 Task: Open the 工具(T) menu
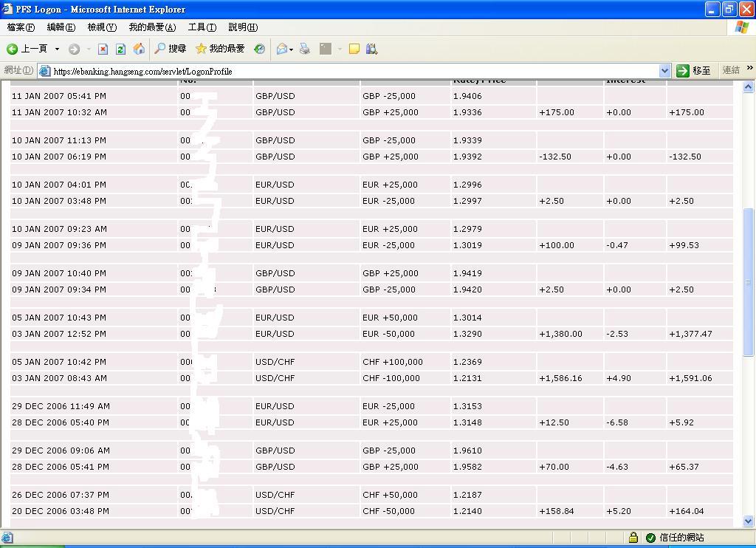pos(202,27)
